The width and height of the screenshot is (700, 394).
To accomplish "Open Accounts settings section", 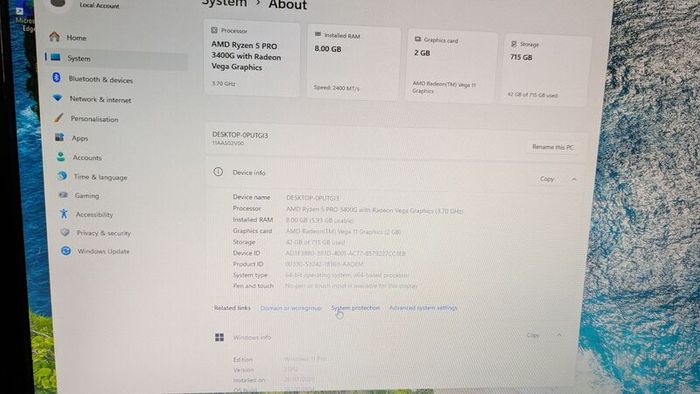I will 87,158.
